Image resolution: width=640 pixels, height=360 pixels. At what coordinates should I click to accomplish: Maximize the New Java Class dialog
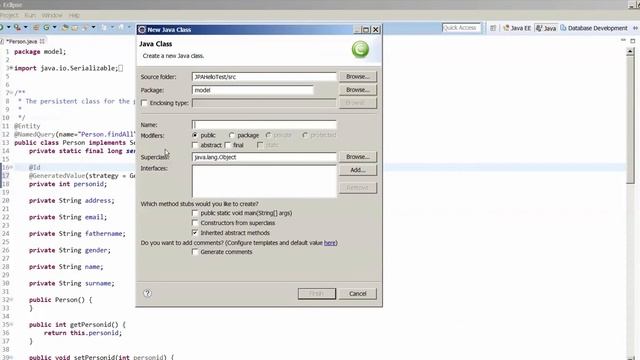(x=366, y=29)
